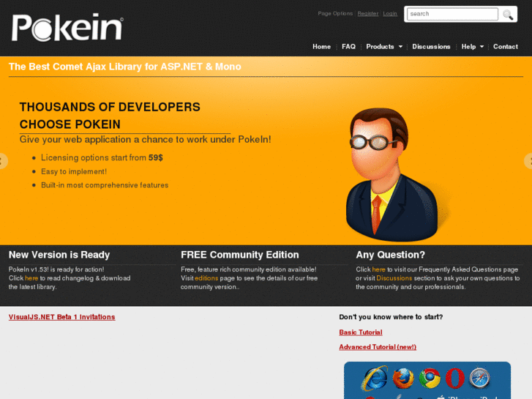
Task: Click the Register link
Action: (368, 14)
